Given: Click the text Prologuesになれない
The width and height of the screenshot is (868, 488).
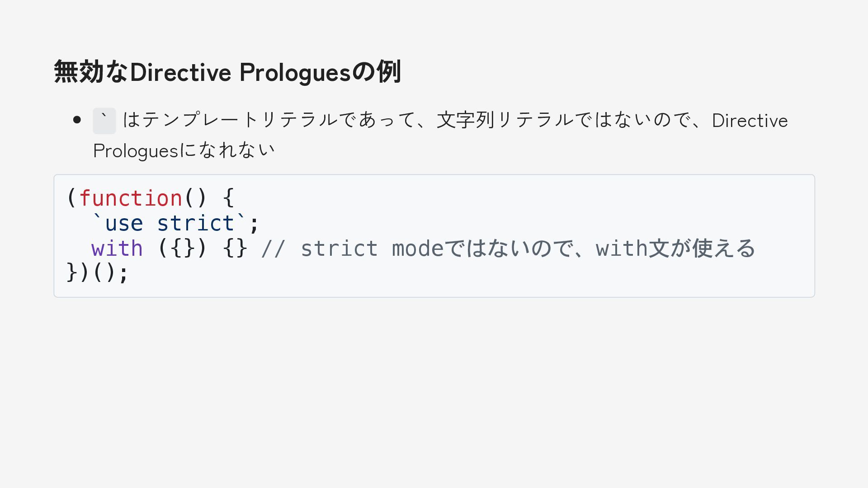Looking at the screenshot, I should [184, 150].
